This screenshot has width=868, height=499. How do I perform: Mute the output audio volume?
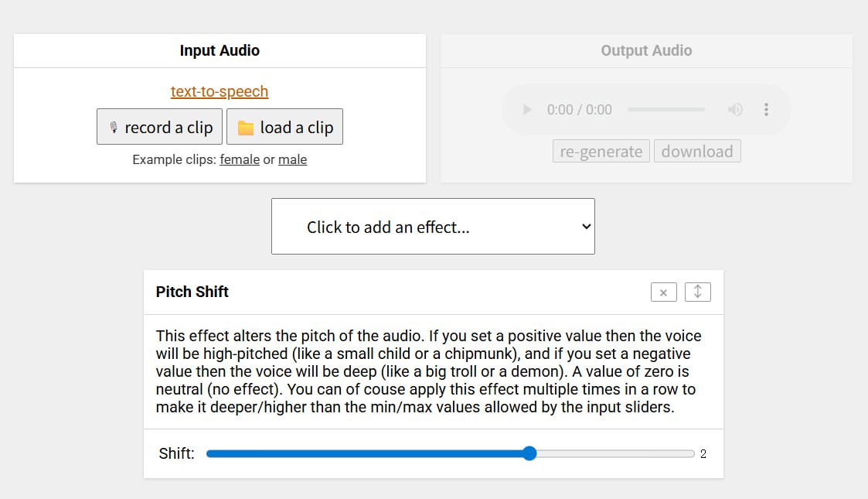tap(735, 110)
